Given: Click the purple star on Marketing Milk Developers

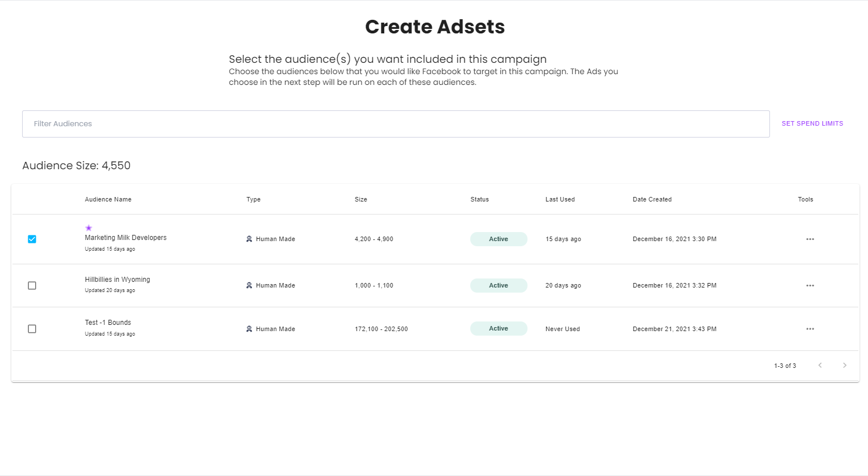Looking at the screenshot, I should (88, 228).
